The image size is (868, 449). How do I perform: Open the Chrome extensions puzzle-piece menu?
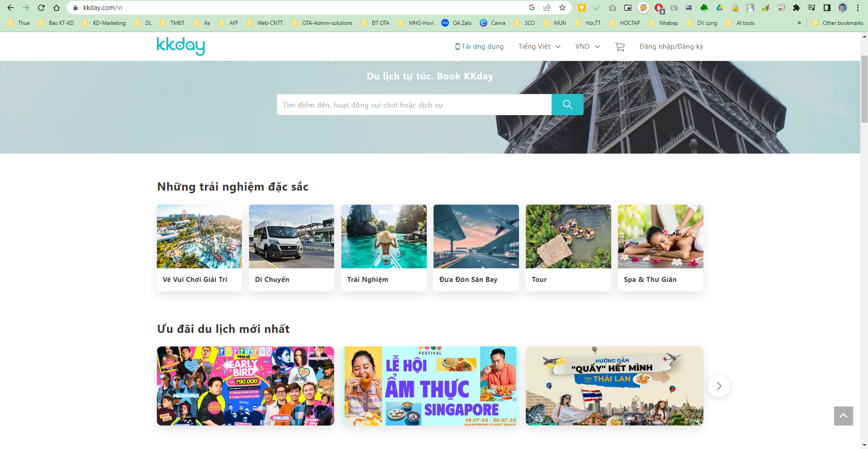tap(797, 8)
